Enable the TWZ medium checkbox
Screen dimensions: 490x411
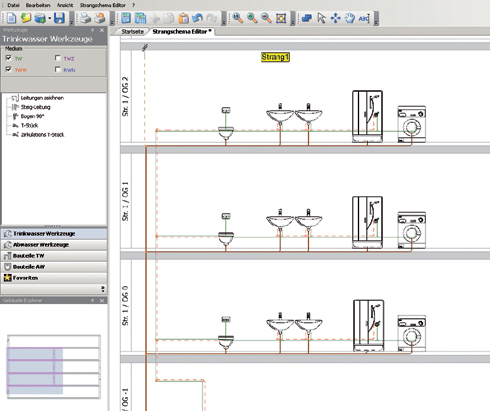tap(58, 58)
